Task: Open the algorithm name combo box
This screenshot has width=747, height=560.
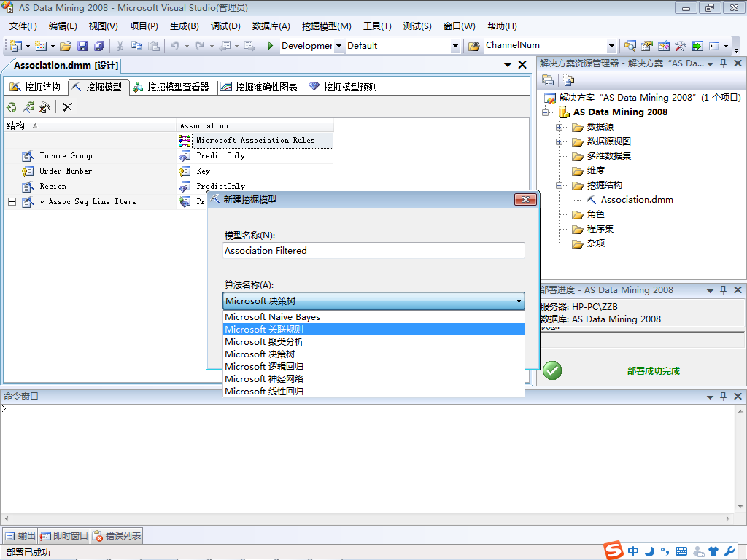Action: click(373, 301)
